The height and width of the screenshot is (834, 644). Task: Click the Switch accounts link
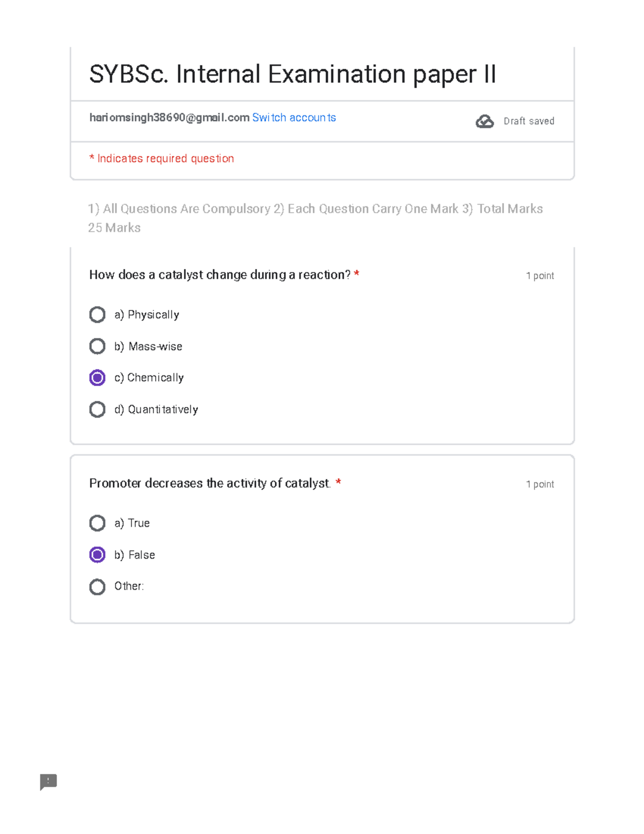294,118
